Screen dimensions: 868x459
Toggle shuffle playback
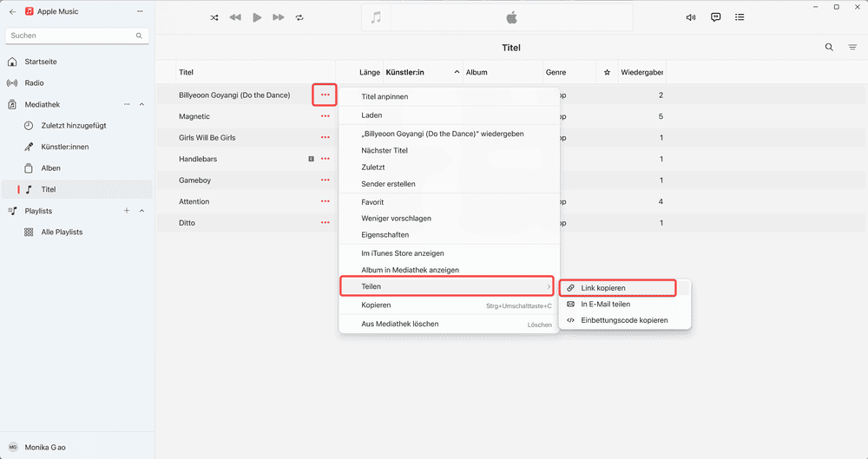pyautogui.click(x=214, y=17)
